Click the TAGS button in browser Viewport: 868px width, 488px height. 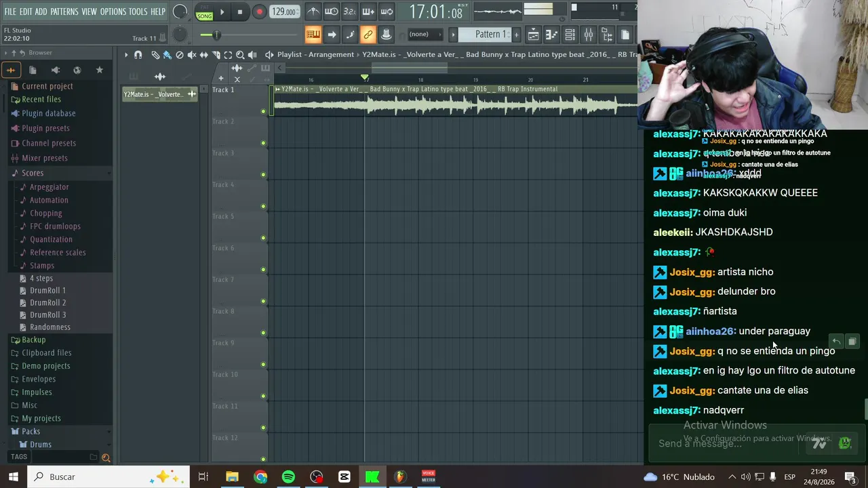click(x=19, y=457)
